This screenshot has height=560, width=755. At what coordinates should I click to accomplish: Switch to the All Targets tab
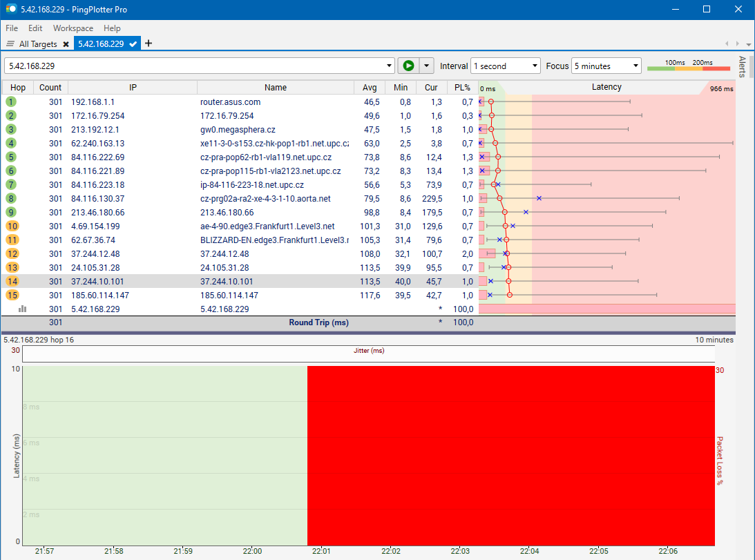click(x=38, y=44)
